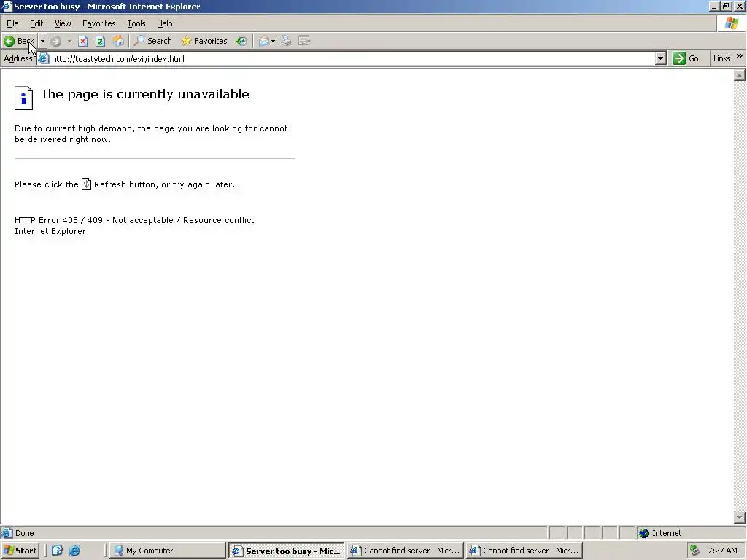The height and width of the screenshot is (560, 747).
Task: Minimize the Internet Explorer window
Action: pyautogui.click(x=714, y=6)
